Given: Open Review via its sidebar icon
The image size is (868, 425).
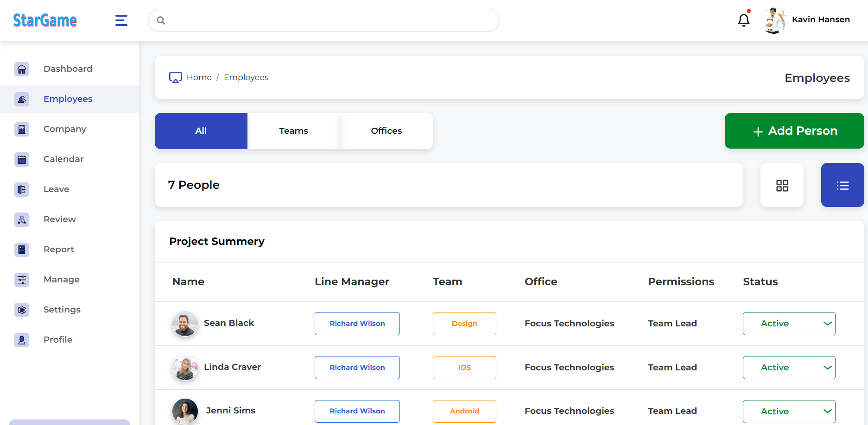Looking at the screenshot, I should click(x=22, y=219).
